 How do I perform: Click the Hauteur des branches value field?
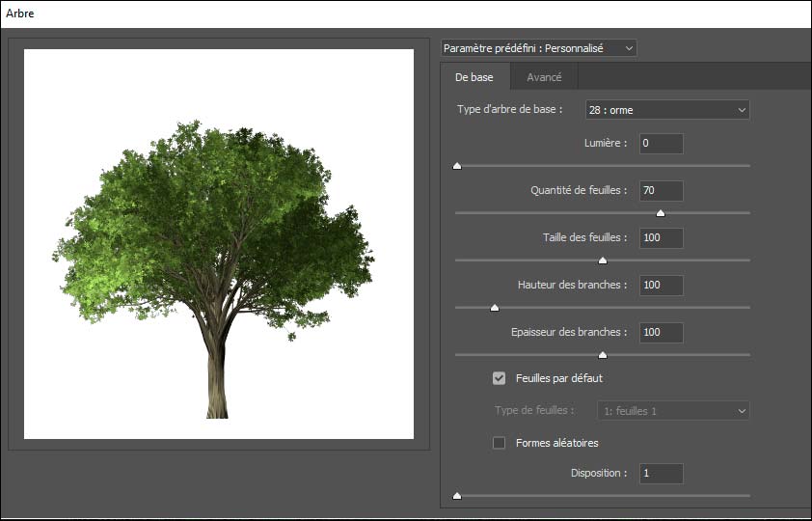coord(661,285)
